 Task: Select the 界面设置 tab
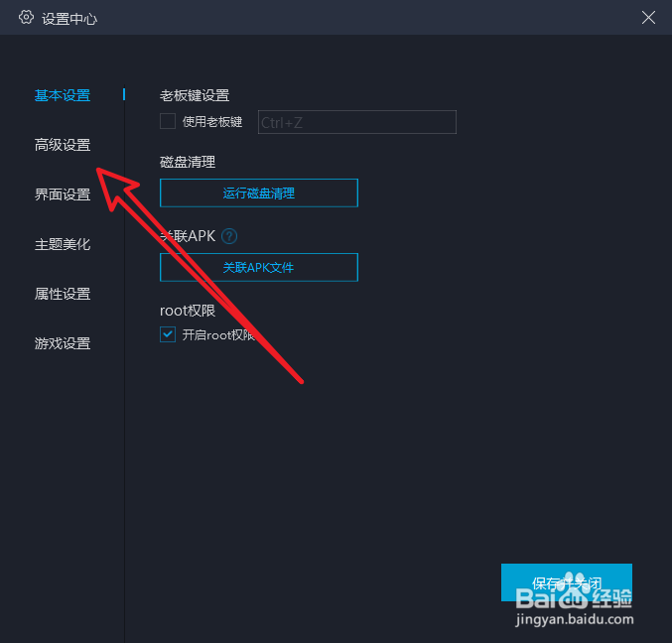coord(63,194)
